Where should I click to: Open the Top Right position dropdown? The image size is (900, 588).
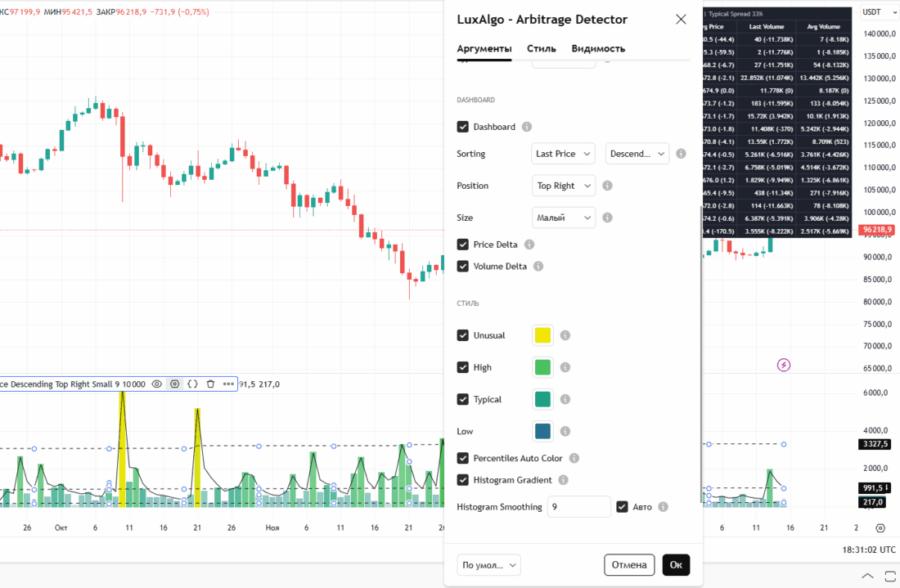click(x=563, y=186)
